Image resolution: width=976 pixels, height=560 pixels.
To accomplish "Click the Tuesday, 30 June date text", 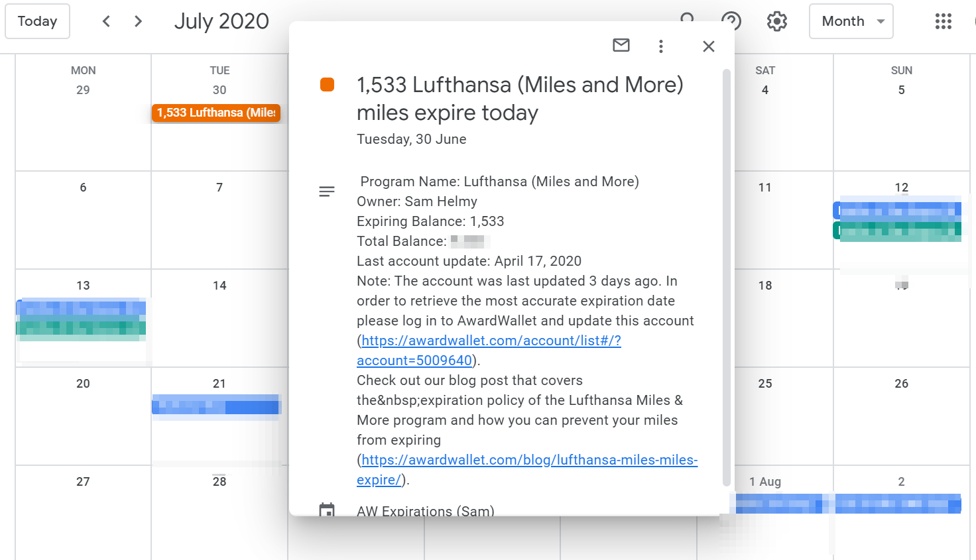I will 412,139.
